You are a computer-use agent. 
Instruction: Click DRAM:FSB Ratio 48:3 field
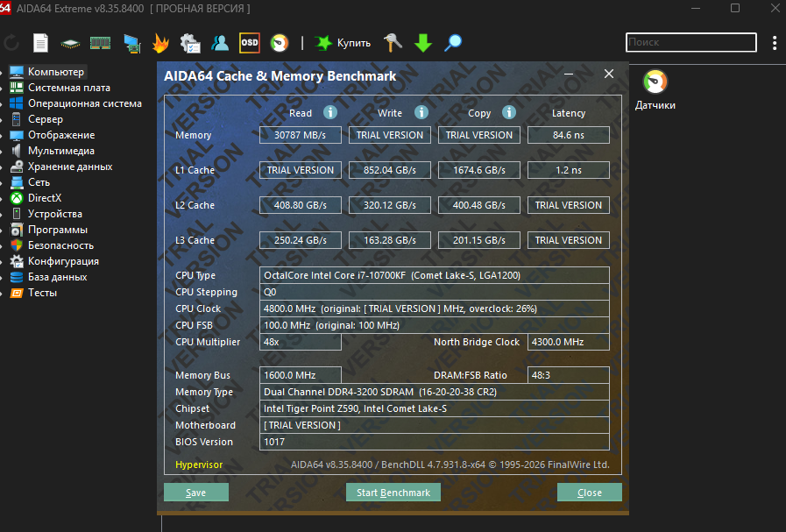pyautogui.click(x=569, y=375)
